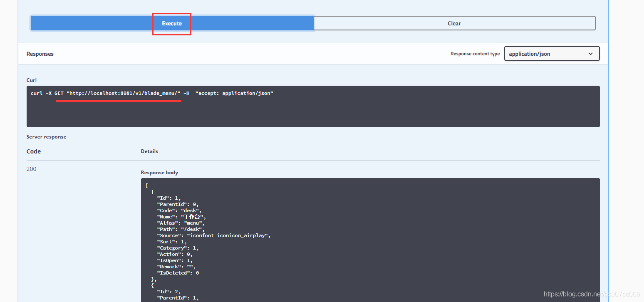Image resolution: width=644 pixels, height=302 pixels.
Task: Click the Code column header
Action: point(34,151)
